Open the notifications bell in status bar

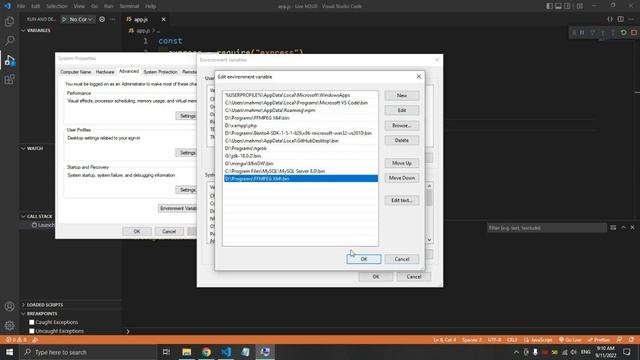pos(631,340)
